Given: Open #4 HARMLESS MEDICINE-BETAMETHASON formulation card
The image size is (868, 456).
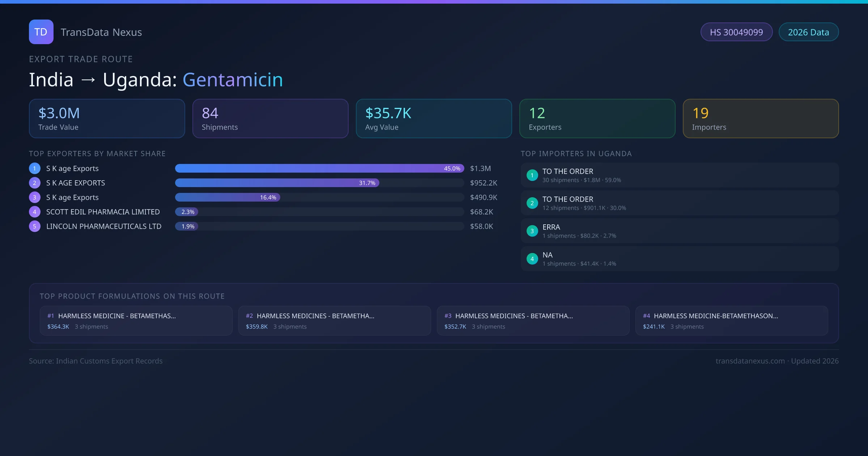Looking at the screenshot, I should pos(731,321).
